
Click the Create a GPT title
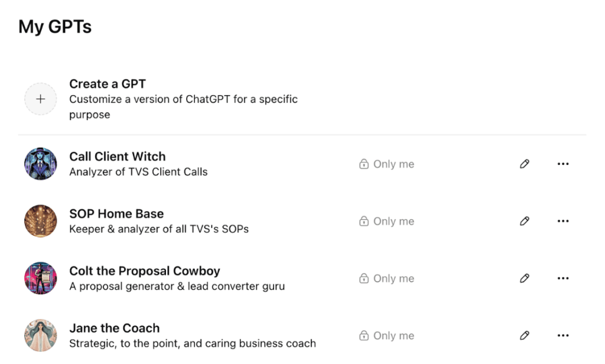click(x=108, y=84)
